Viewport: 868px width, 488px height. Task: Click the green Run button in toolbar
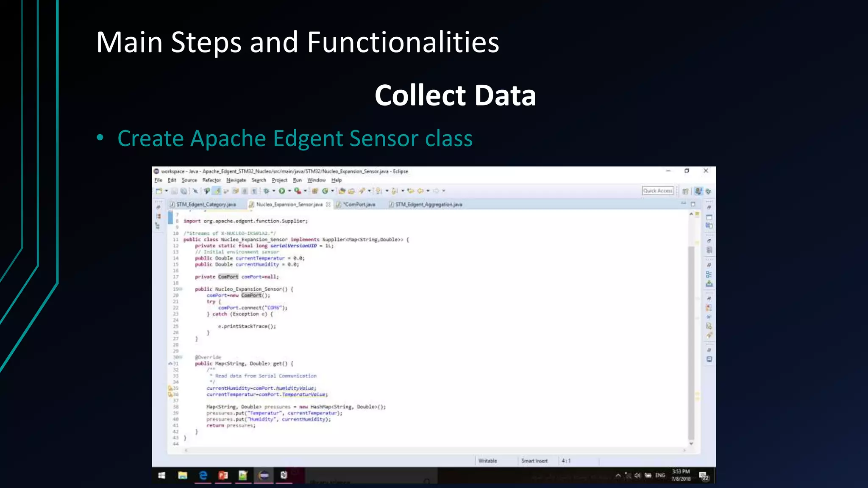click(x=282, y=191)
